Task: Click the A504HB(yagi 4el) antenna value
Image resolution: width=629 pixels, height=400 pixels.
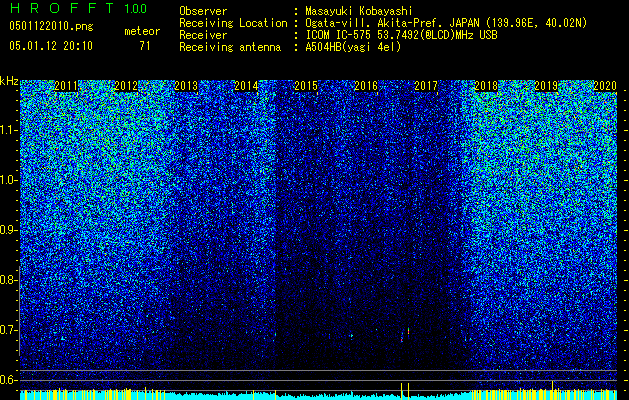Action: (353, 47)
